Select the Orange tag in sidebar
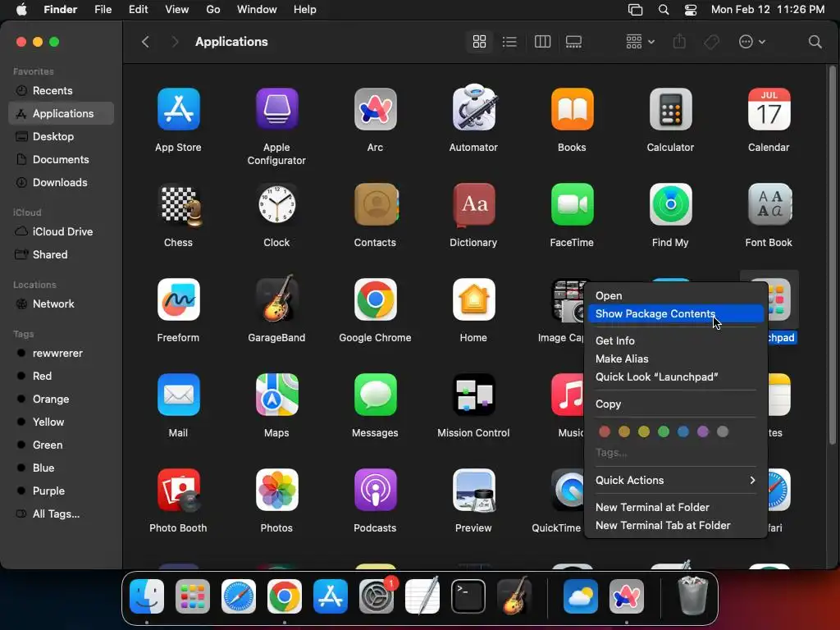840x630 pixels. coord(61,399)
